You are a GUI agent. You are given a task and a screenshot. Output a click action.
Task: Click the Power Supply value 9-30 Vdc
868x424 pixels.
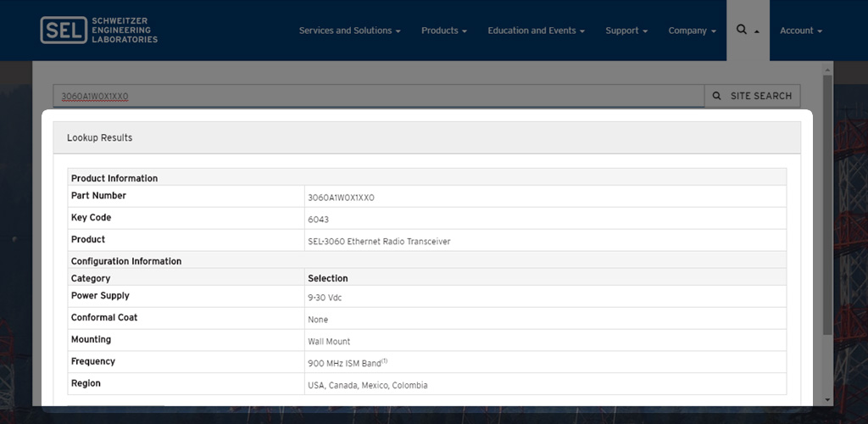(x=325, y=298)
